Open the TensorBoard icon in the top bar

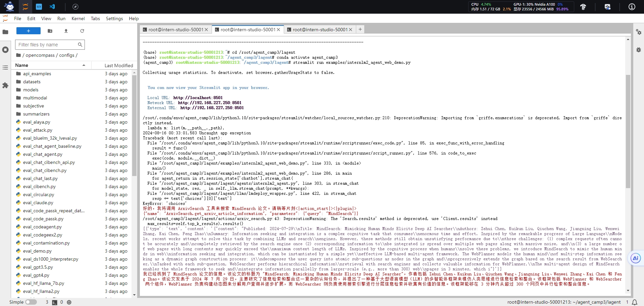point(583,7)
